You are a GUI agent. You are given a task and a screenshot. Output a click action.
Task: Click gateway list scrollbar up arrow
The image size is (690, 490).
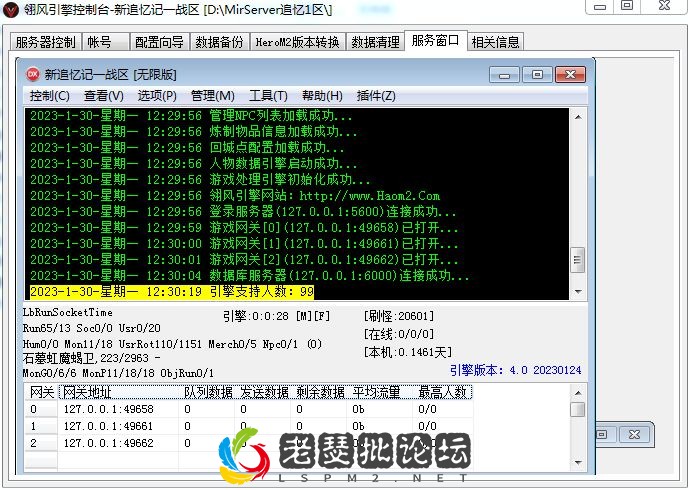(578, 392)
